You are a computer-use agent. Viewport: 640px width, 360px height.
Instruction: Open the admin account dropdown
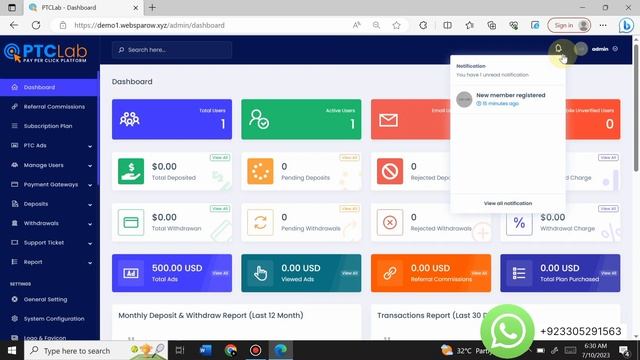coord(604,49)
